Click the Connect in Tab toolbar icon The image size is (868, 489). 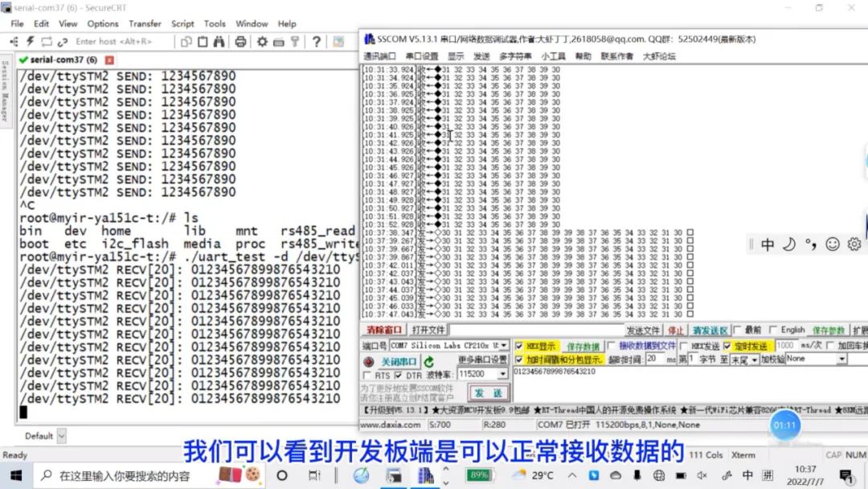[x=47, y=42]
